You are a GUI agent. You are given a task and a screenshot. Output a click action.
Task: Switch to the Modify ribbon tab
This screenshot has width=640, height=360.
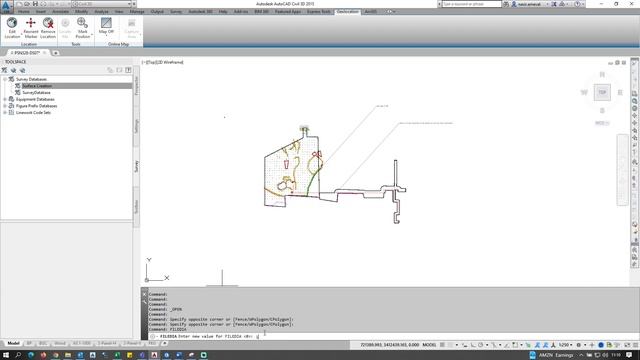81,11
